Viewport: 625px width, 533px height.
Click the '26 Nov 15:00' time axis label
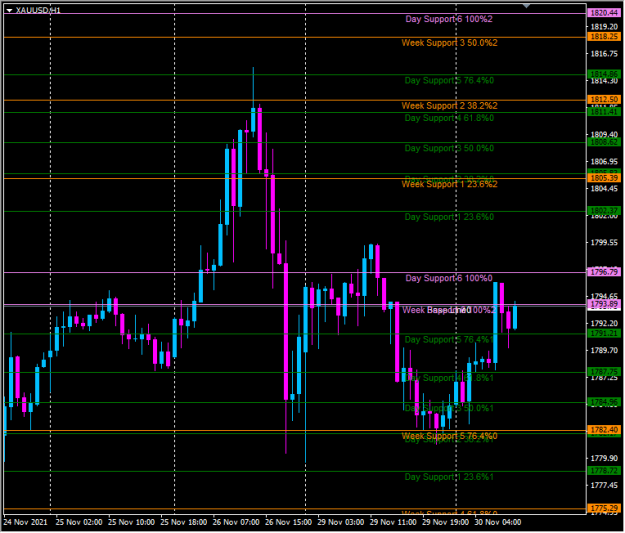coord(289,522)
